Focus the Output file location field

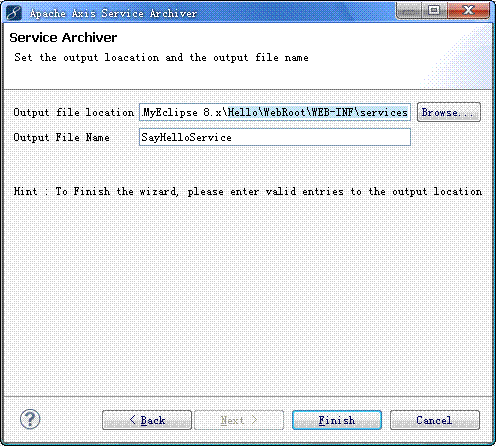[x=275, y=112]
